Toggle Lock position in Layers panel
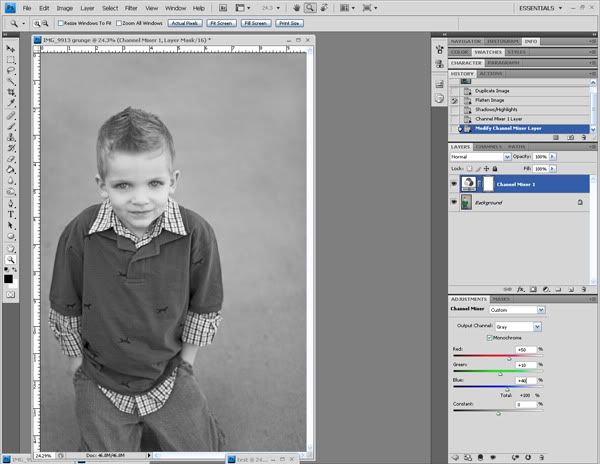The height and width of the screenshot is (464, 600). point(486,169)
